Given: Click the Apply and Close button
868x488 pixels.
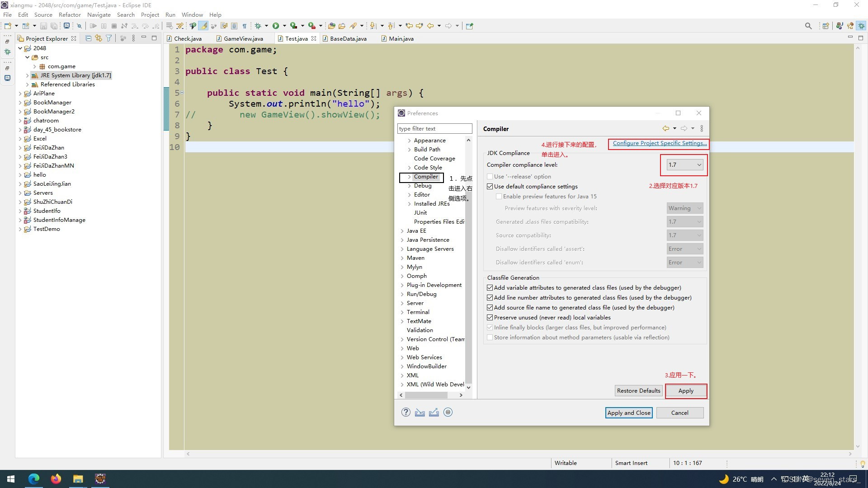Looking at the screenshot, I should pyautogui.click(x=628, y=413).
